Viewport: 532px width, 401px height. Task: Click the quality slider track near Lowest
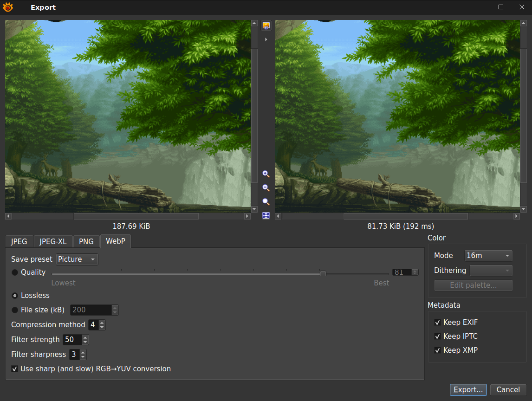pyautogui.click(x=63, y=273)
